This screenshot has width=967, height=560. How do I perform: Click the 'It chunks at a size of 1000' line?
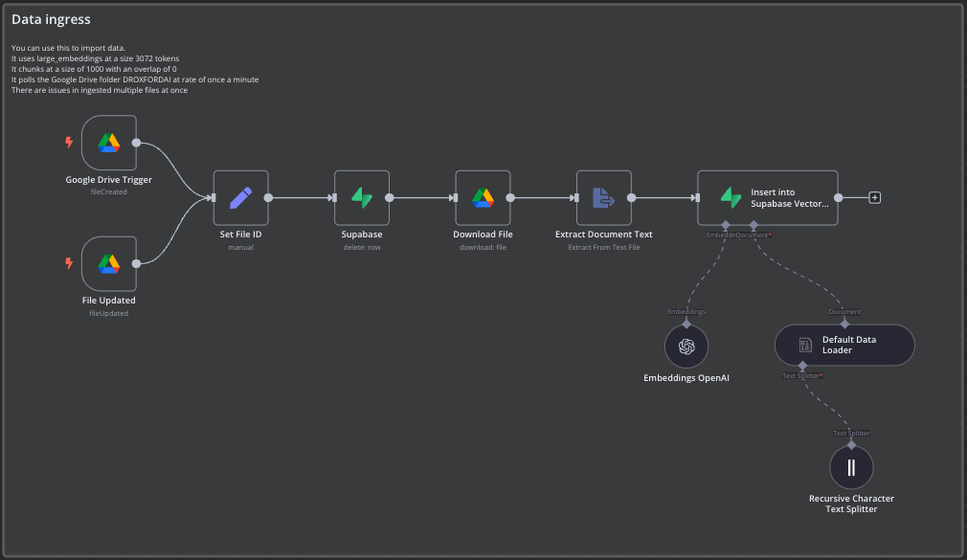point(94,69)
